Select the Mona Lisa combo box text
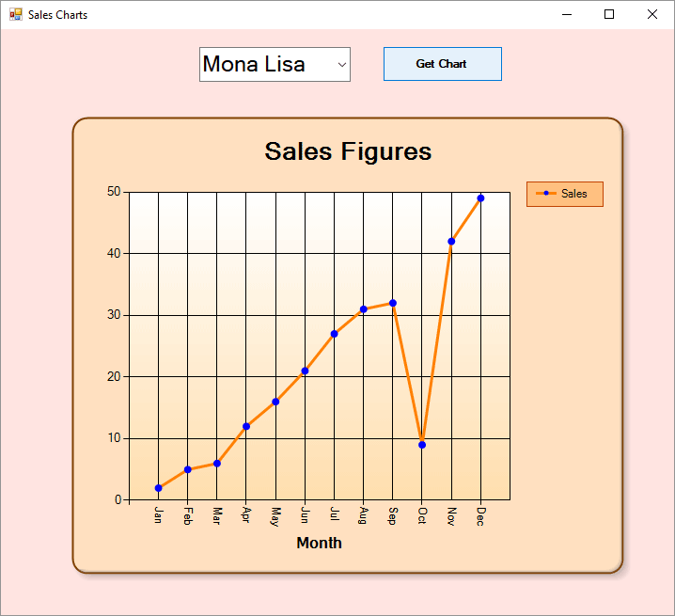Viewport: 675px width, 616px height. click(254, 65)
